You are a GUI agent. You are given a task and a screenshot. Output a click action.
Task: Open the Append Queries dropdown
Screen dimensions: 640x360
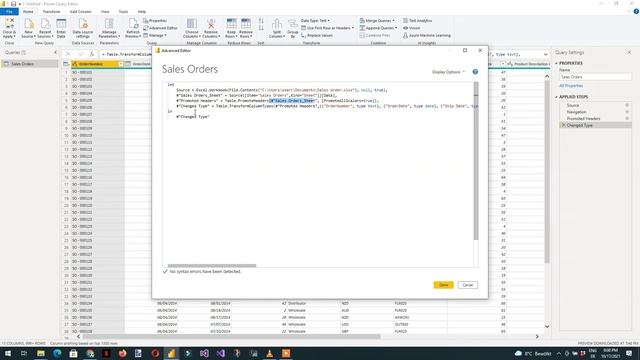coord(378,28)
